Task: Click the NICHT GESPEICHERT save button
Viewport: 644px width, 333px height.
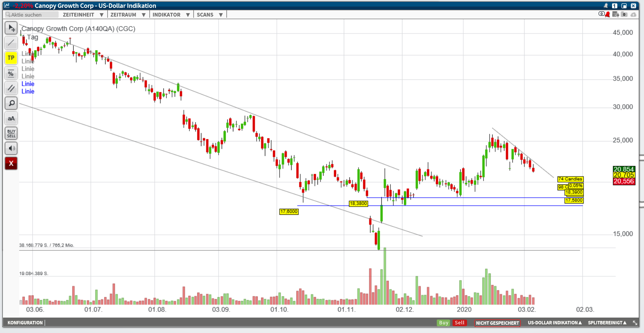Action: click(497, 323)
